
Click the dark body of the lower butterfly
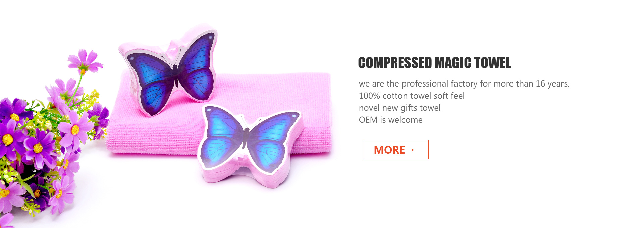245,137
